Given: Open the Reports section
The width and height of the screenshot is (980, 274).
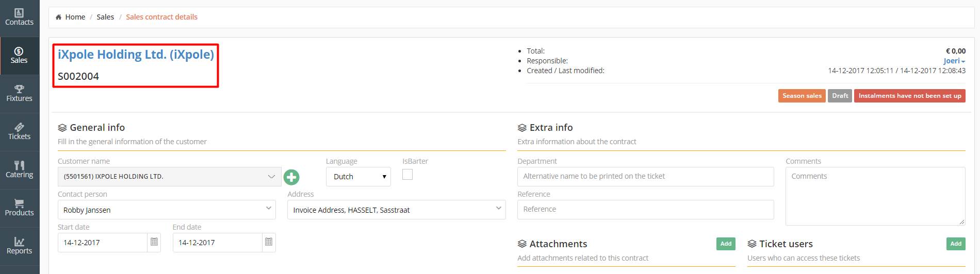Looking at the screenshot, I should tap(20, 246).
